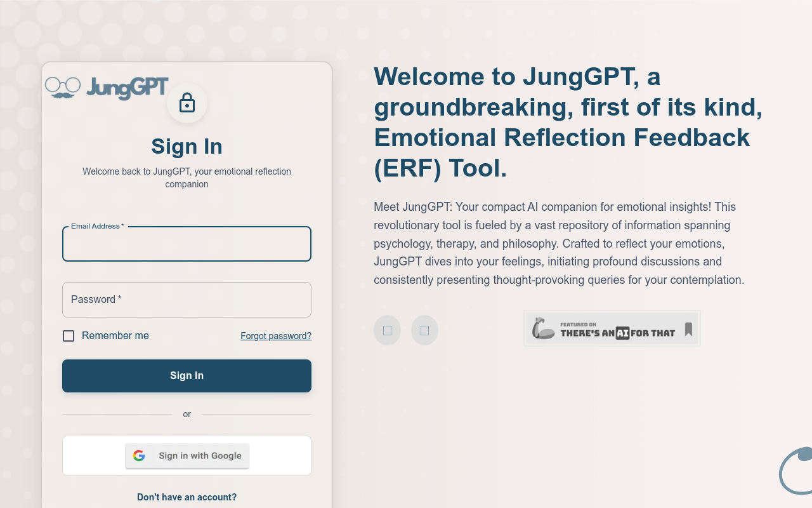Click the Remember me label text

point(115,336)
